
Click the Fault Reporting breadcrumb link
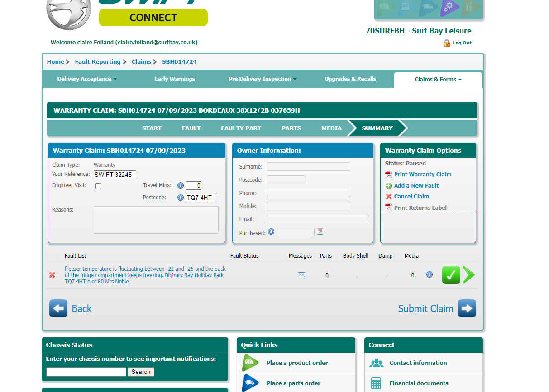click(x=98, y=62)
